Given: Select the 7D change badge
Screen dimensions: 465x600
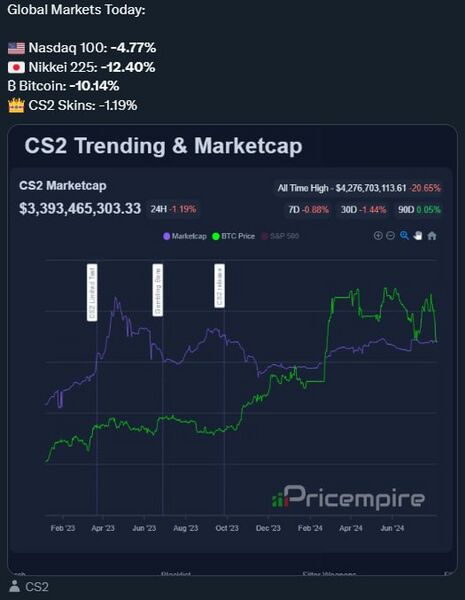Looking at the screenshot, I should pyautogui.click(x=308, y=210).
